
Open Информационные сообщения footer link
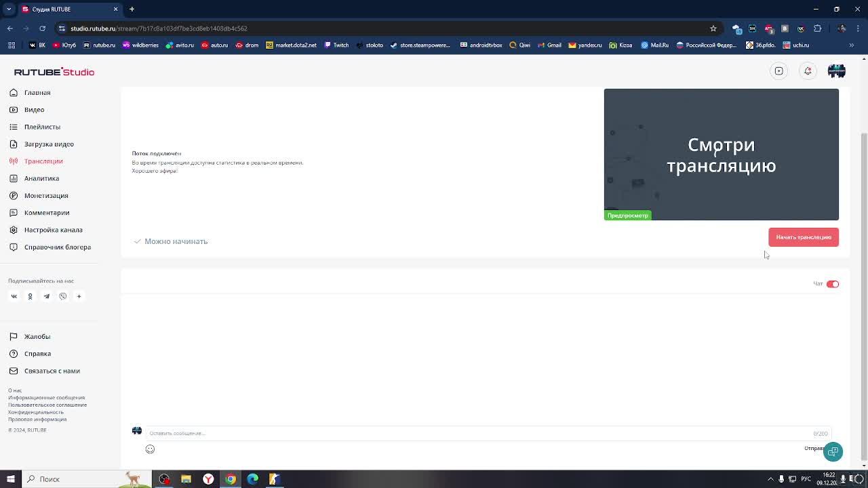coord(46,398)
